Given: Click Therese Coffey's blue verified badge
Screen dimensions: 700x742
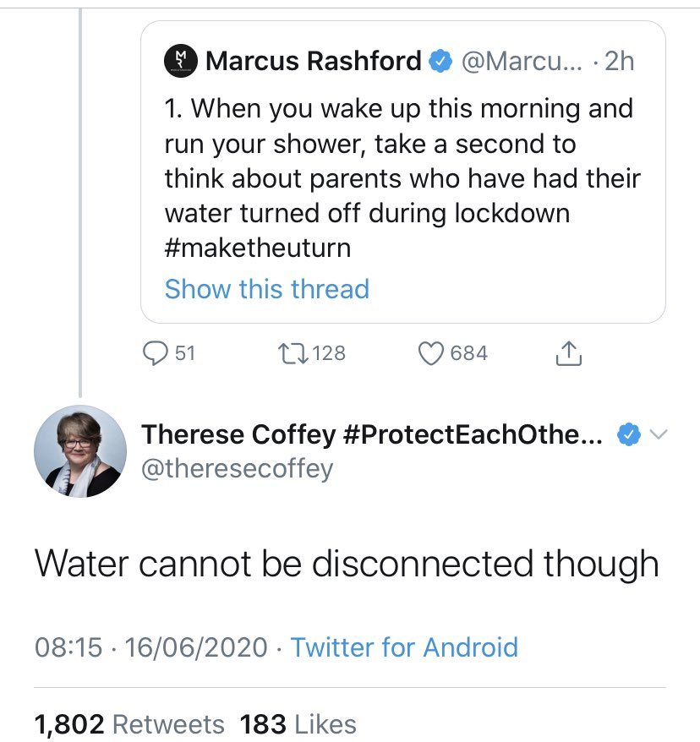Looking at the screenshot, I should tap(626, 434).
